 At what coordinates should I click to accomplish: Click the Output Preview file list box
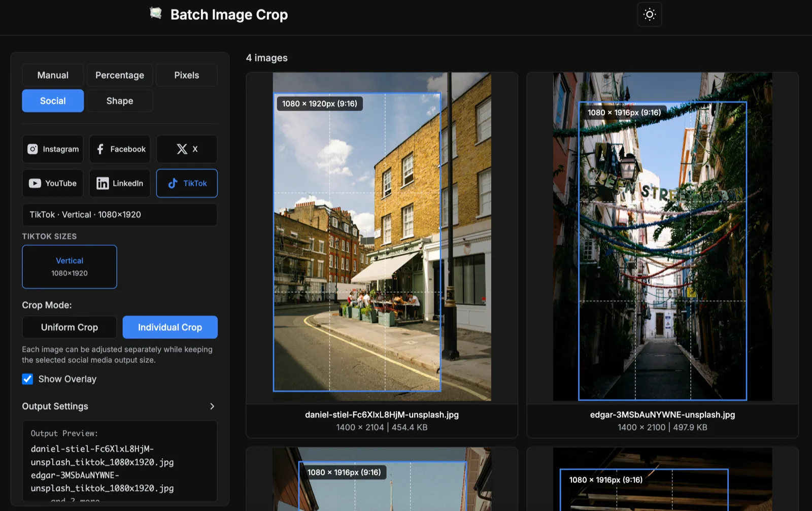(120, 461)
